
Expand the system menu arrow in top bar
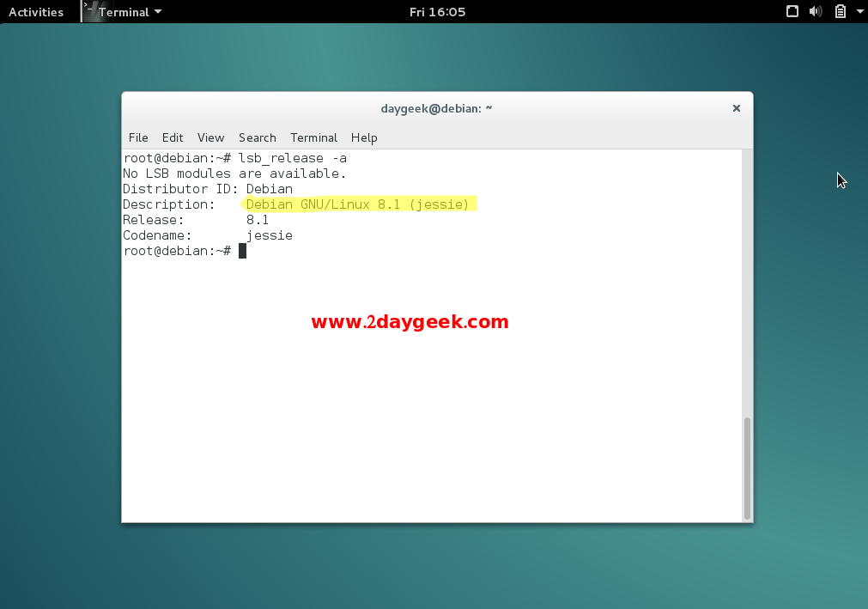pyautogui.click(x=859, y=12)
